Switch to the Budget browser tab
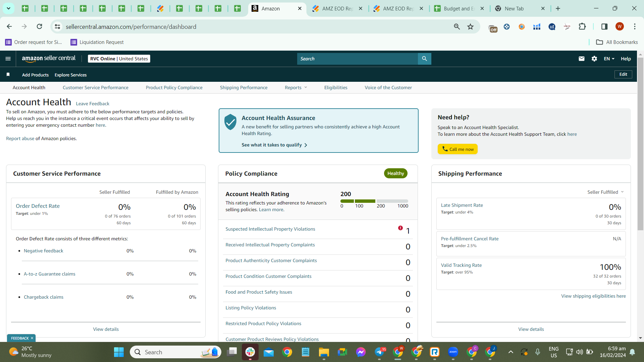Viewport: 644px width, 362px height. (459, 8)
